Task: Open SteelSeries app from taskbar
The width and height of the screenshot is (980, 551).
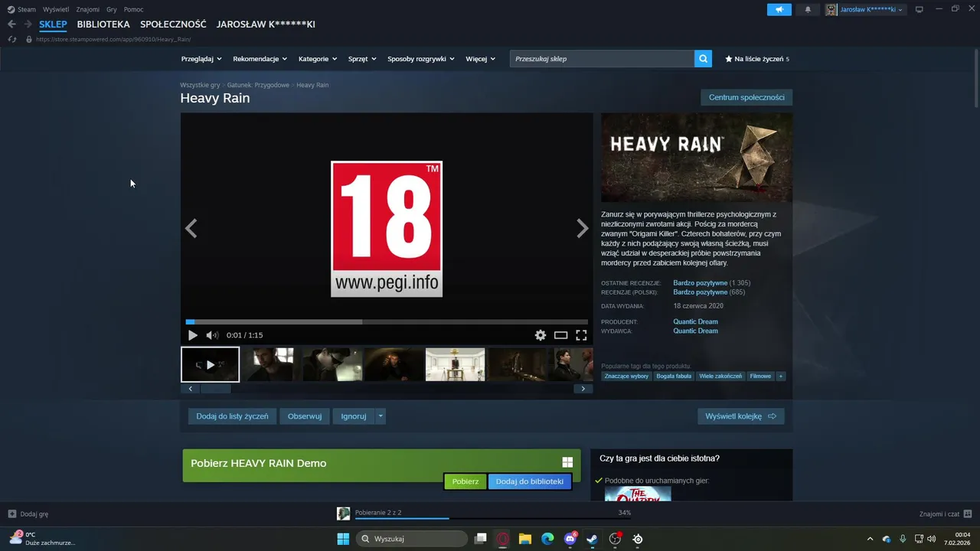Action: (x=638, y=539)
